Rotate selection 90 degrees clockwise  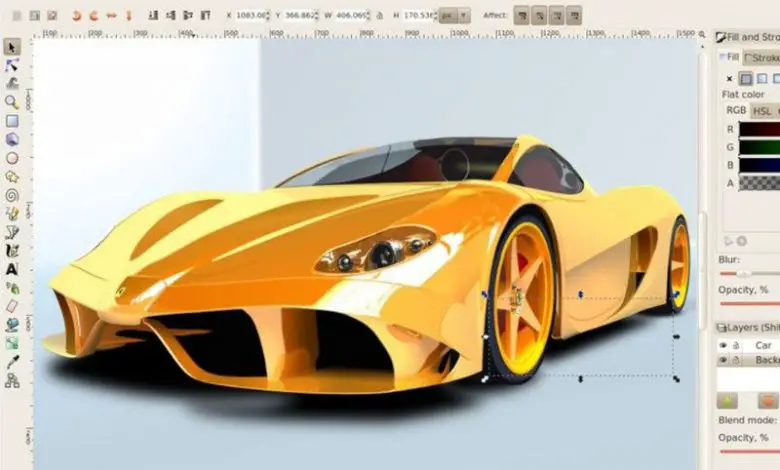[94, 16]
